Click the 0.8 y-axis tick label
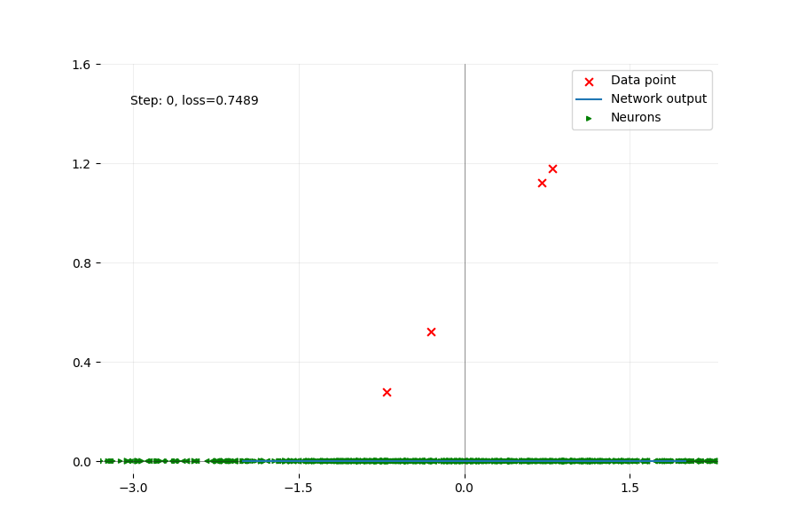The image size is (798, 532). coord(82,263)
